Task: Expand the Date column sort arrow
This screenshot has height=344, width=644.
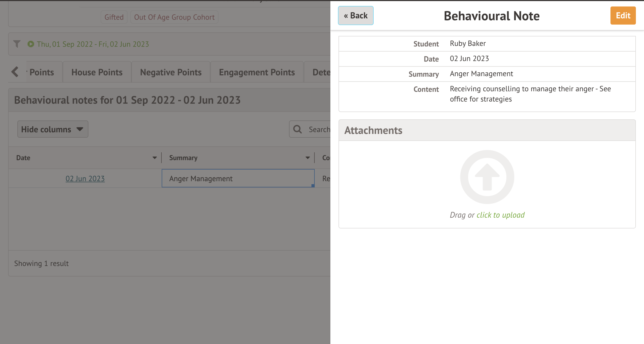Action: click(x=154, y=158)
